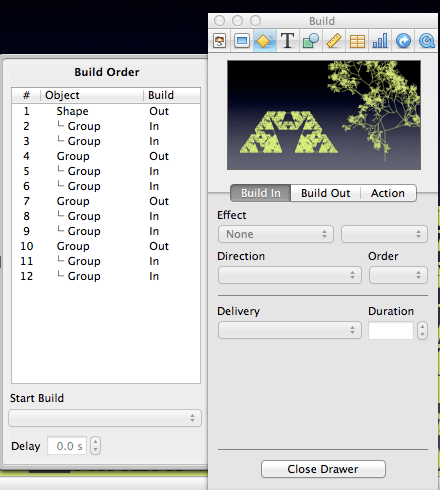Click the Duration stepper arrows
The height and width of the screenshot is (490, 440).
tap(422, 330)
